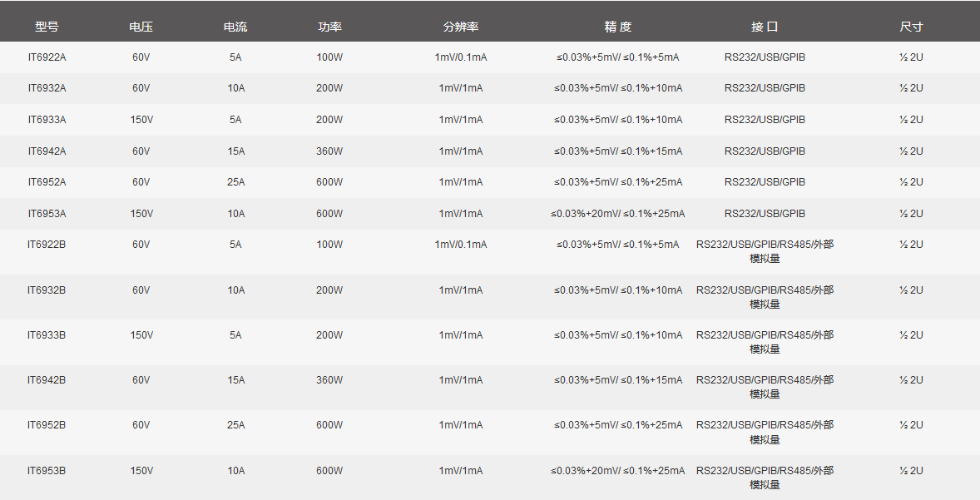Click 10A current in IT6932B row
This screenshot has width=980, height=500.
(x=235, y=290)
